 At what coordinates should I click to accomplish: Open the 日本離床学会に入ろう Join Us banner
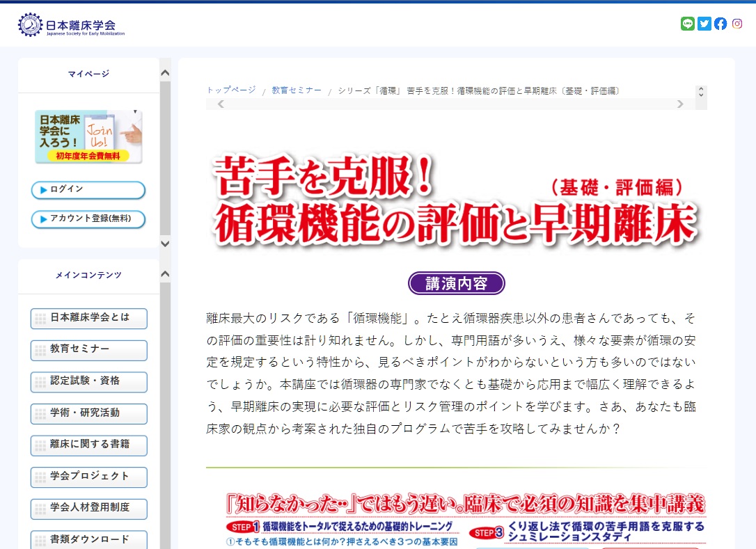point(88,137)
